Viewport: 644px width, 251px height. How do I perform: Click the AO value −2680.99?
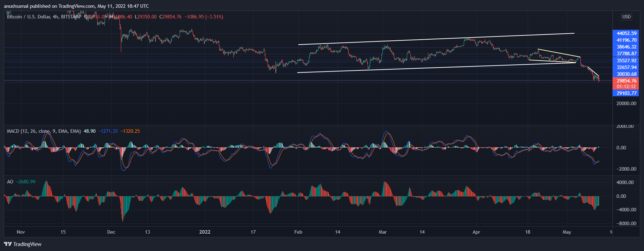pos(26,182)
